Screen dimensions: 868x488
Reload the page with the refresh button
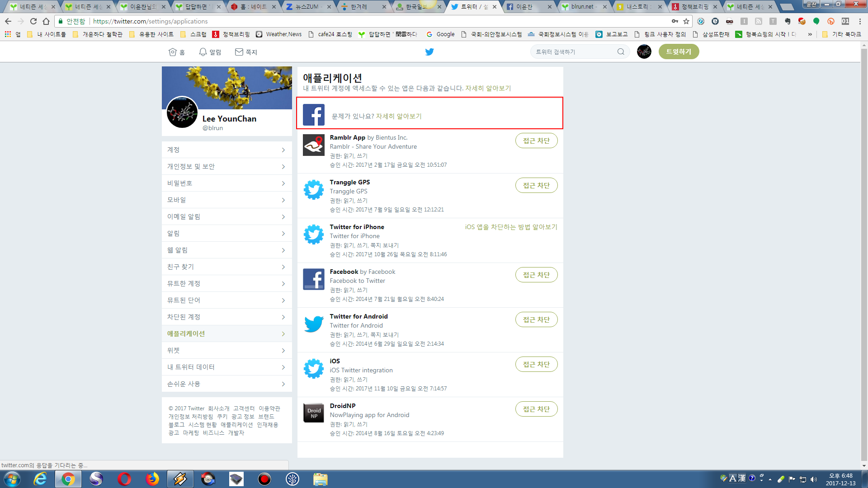33,21
